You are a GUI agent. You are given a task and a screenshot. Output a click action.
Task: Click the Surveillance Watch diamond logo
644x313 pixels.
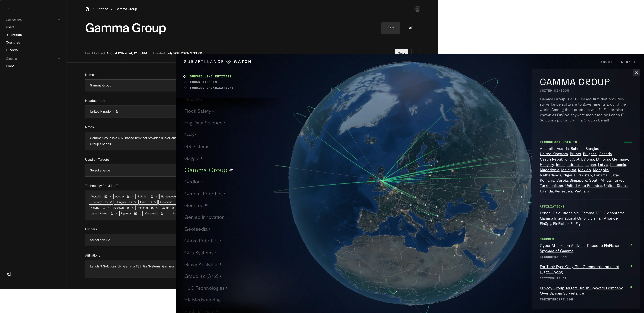(x=228, y=62)
